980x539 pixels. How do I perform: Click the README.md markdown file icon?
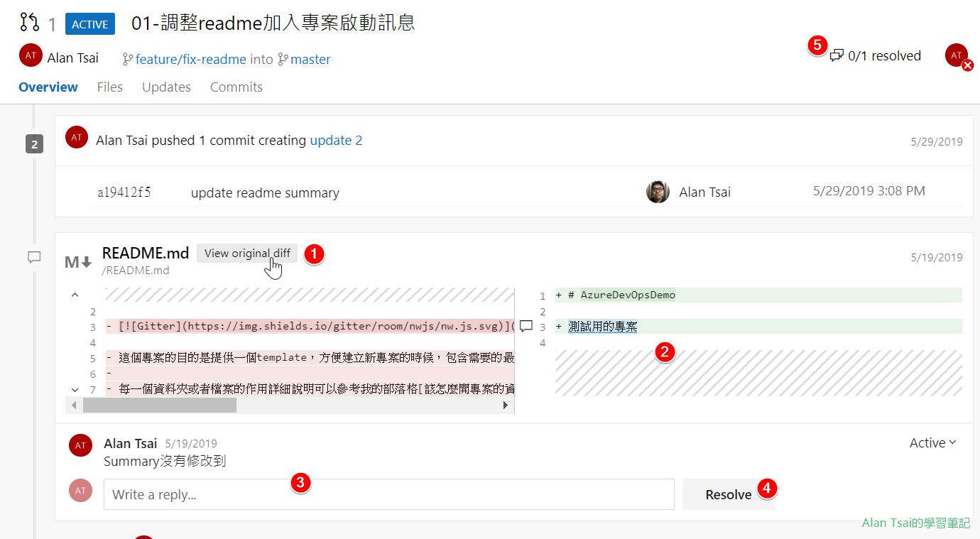coord(78,262)
